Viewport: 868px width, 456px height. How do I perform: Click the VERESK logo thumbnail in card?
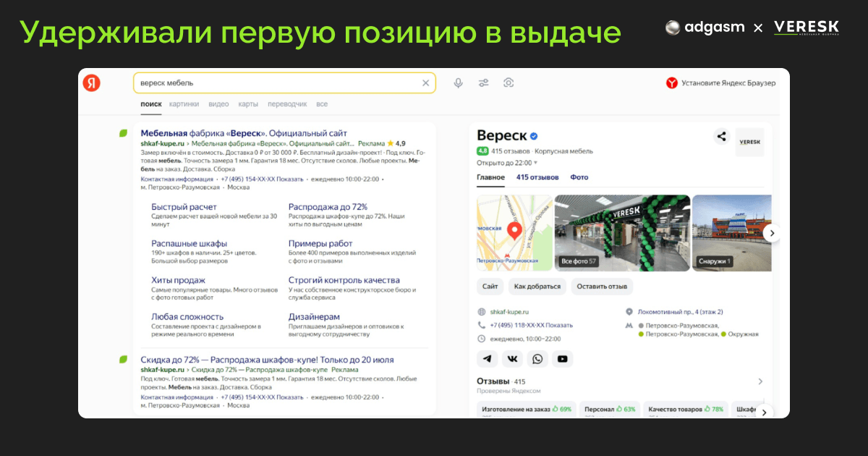point(749,143)
